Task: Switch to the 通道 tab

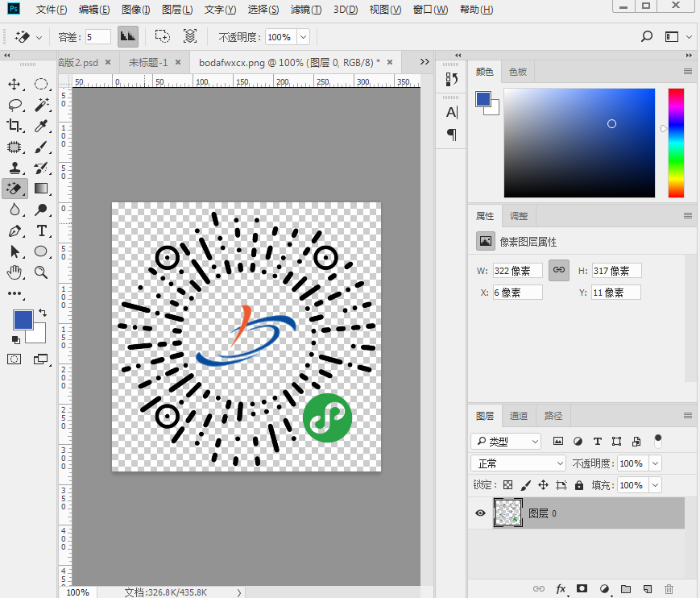Action: pos(519,416)
